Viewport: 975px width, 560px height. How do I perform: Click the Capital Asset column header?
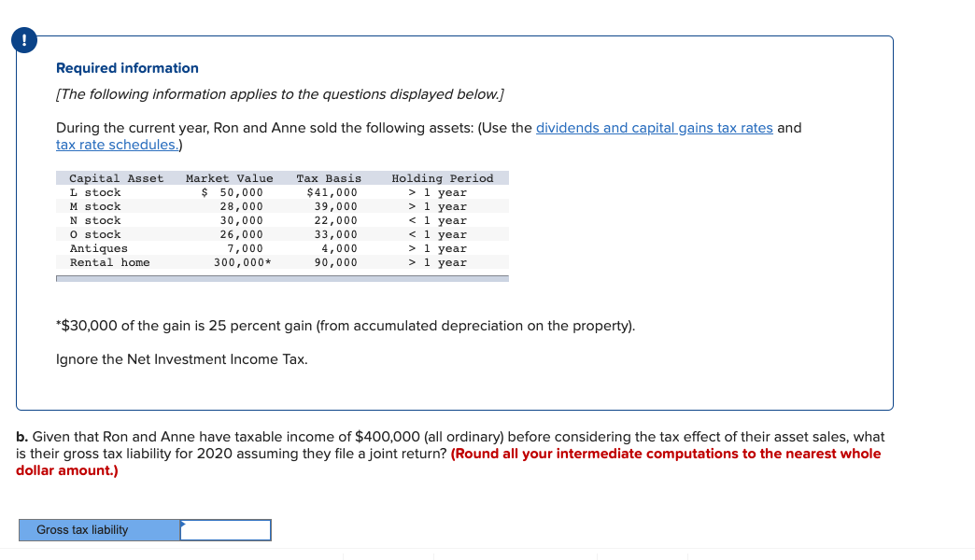pyautogui.click(x=117, y=178)
